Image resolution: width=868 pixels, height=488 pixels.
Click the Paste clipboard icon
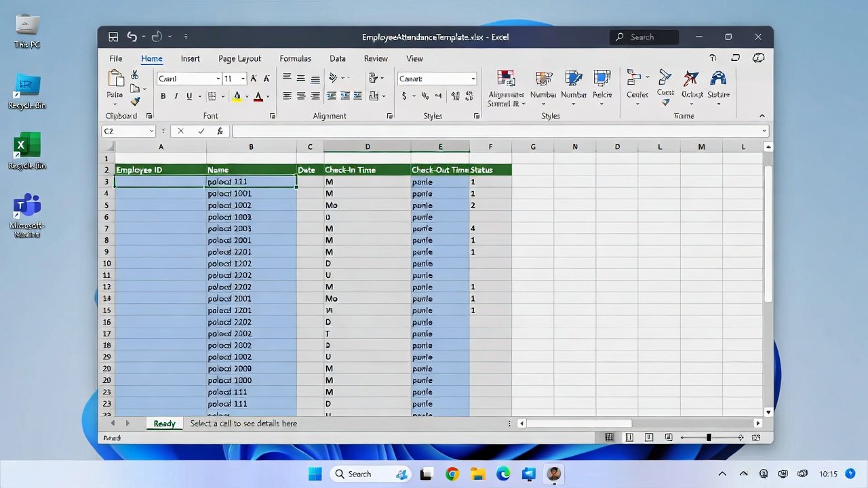coord(115,79)
